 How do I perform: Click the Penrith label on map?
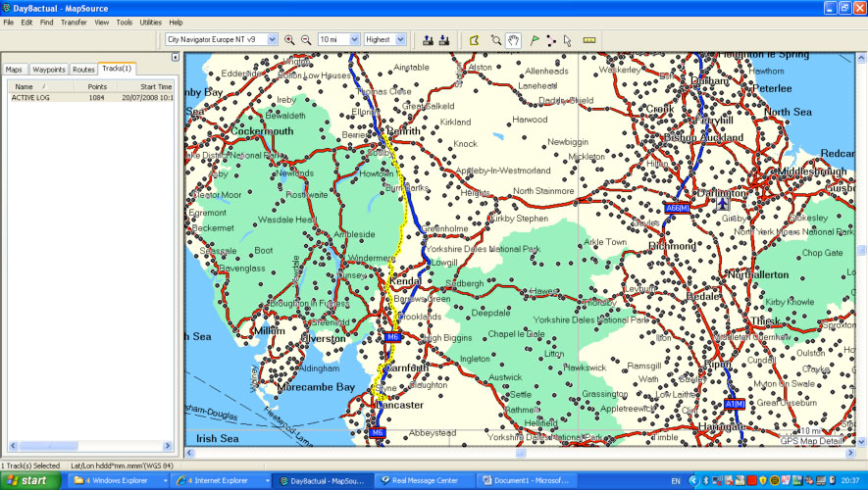tap(403, 131)
